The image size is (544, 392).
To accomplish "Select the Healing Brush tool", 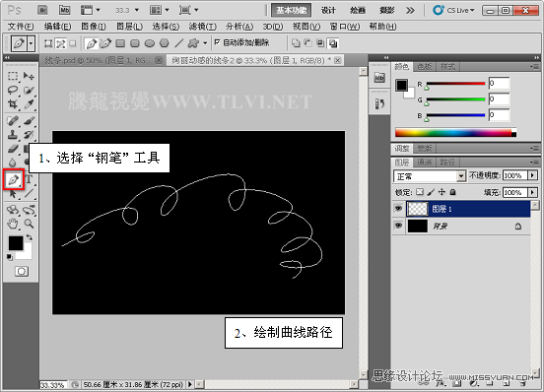I will point(13,120).
